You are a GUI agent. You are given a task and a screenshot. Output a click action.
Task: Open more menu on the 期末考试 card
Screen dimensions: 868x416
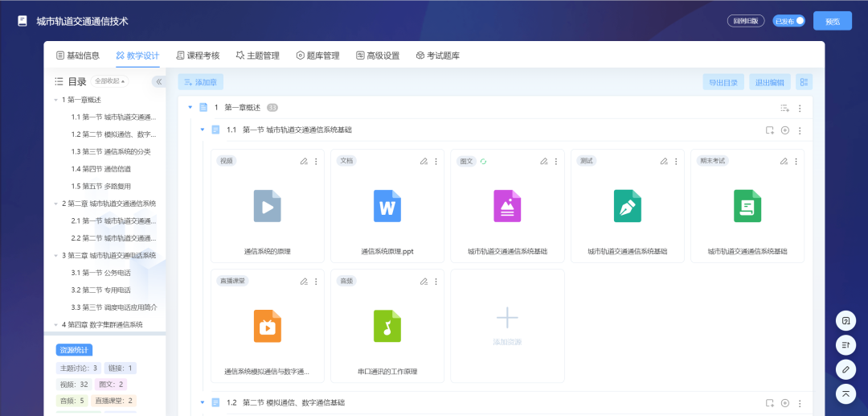(796, 161)
